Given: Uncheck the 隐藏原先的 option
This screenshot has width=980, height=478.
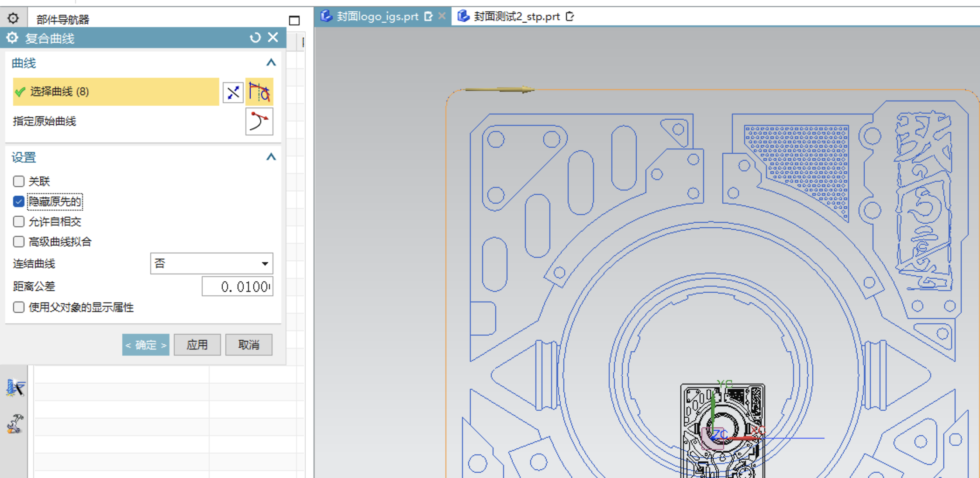Looking at the screenshot, I should 19,201.
